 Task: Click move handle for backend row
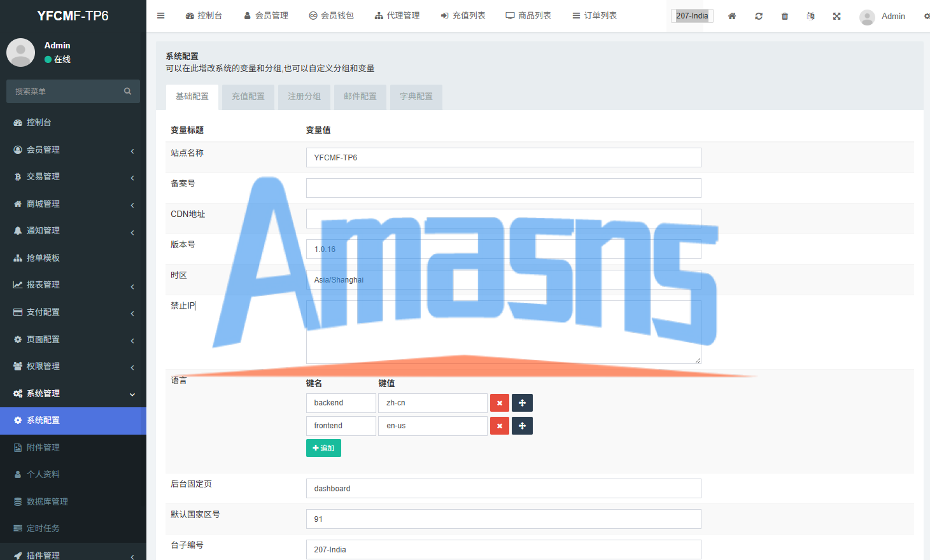coord(522,403)
